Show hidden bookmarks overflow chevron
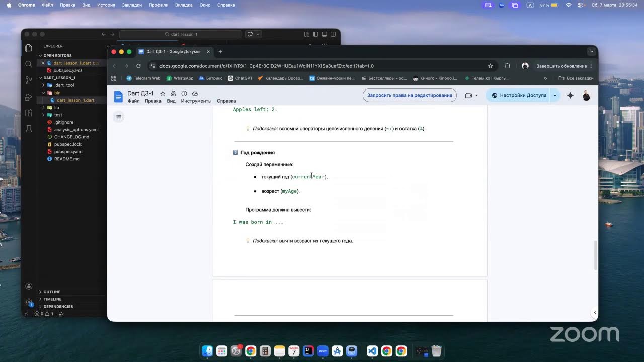The width and height of the screenshot is (644, 362). pos(545,78)
